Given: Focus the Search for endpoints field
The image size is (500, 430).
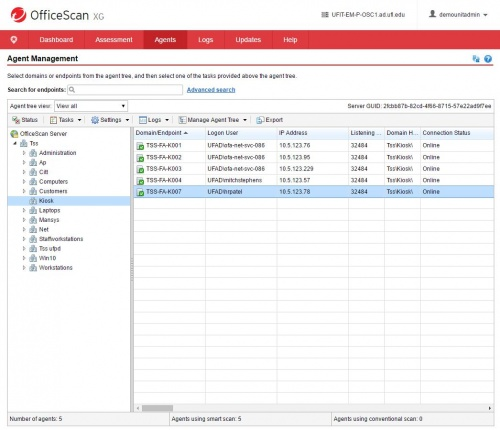Looking at the screenshot, I should pyautogui.click(x=125, y=90).
